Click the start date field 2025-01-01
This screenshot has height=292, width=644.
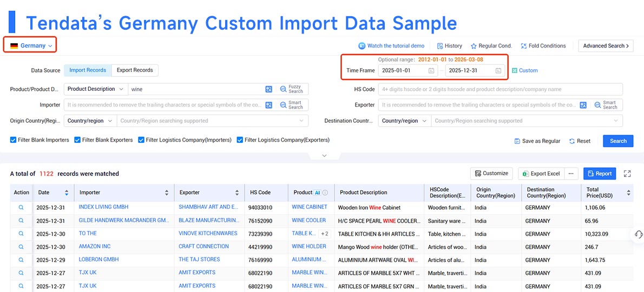(408, 70)
